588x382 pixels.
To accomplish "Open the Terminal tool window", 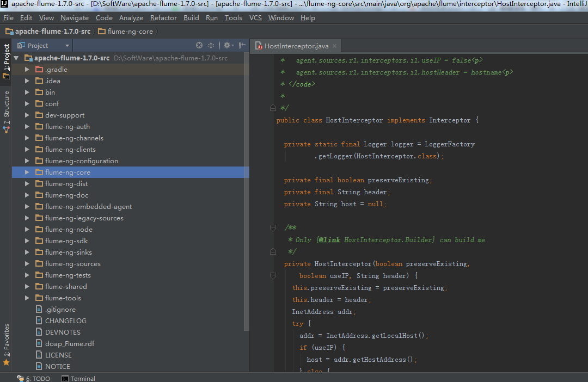I will 78,378.
